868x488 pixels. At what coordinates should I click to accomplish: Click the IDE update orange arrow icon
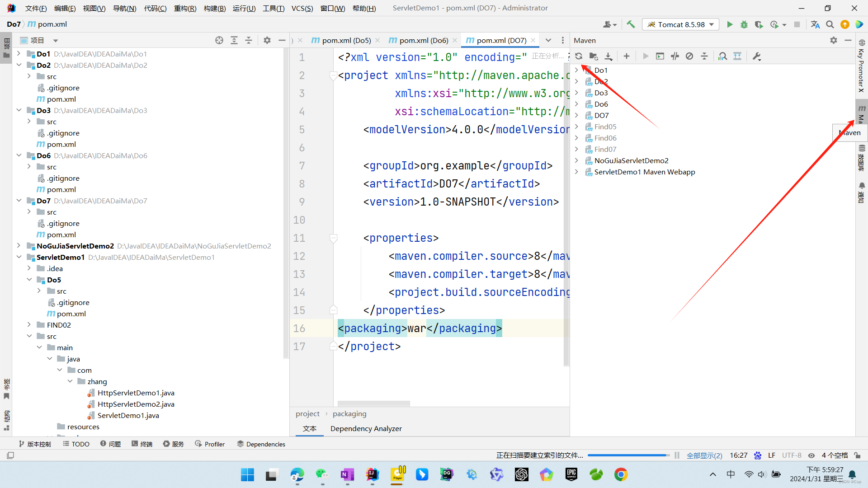point(844,24)
